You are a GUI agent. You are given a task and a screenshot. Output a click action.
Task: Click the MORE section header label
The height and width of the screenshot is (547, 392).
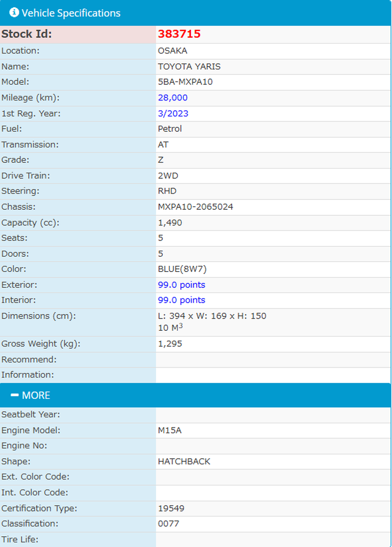click(36, 395)
